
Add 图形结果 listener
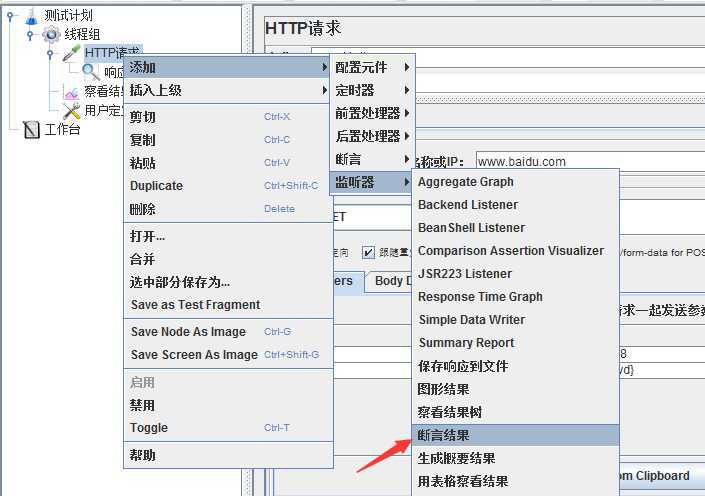(x=515, y=389)
